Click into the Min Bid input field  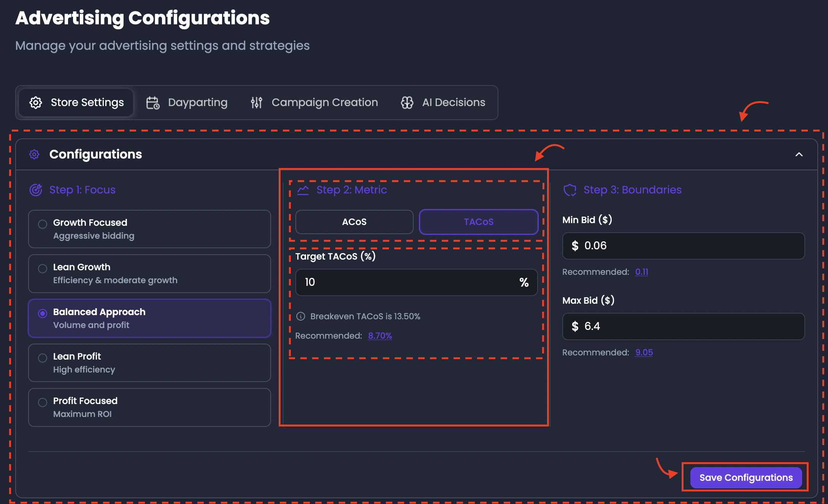(683, 246)
